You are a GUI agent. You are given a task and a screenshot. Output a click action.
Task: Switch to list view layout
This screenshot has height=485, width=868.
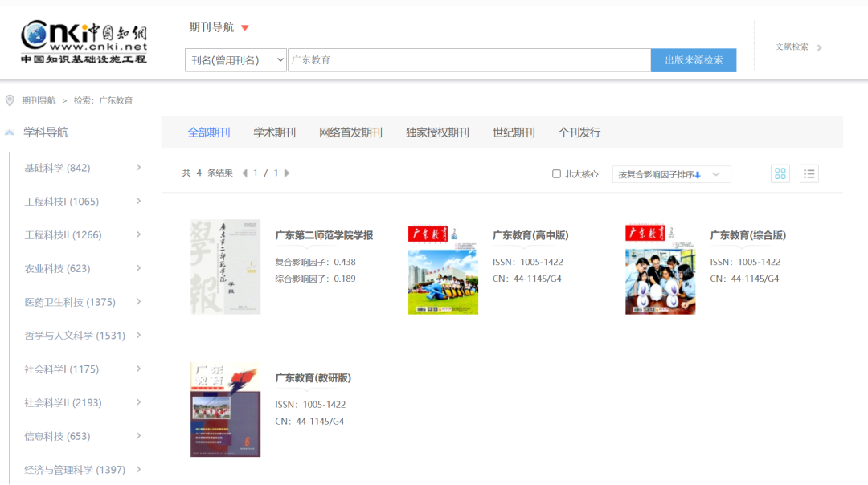coord(809,173)
